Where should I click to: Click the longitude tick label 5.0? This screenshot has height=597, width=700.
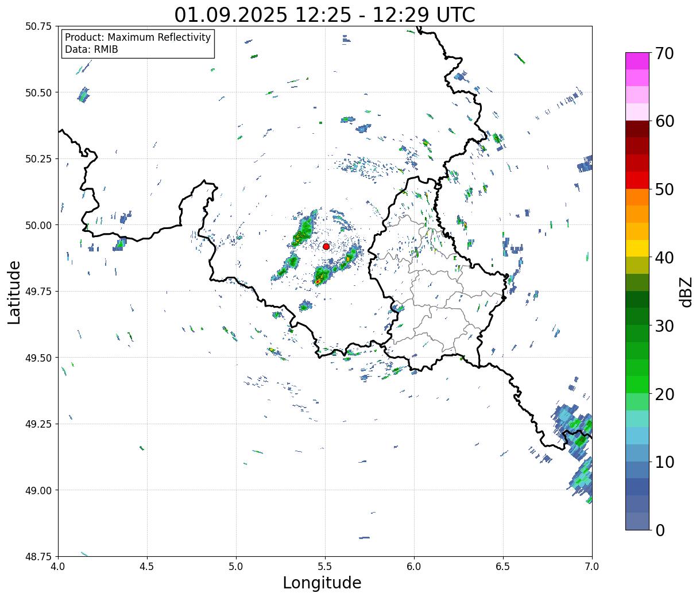tap(236, 567)
